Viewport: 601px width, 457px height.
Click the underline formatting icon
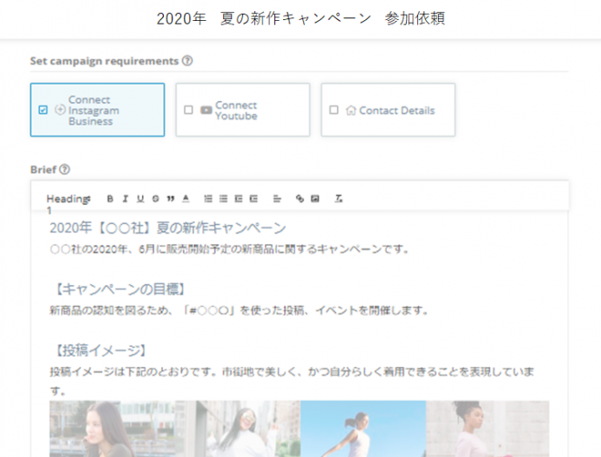(x=140, y=198)
